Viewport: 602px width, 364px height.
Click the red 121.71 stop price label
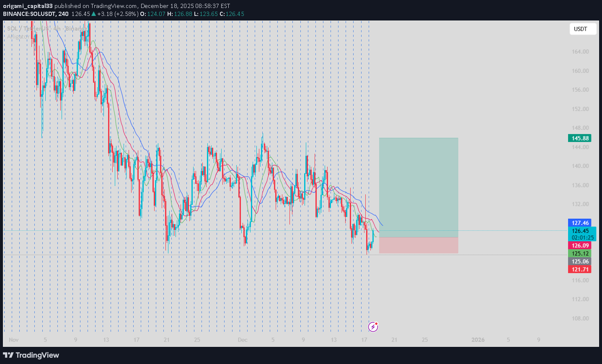[580, 269]
